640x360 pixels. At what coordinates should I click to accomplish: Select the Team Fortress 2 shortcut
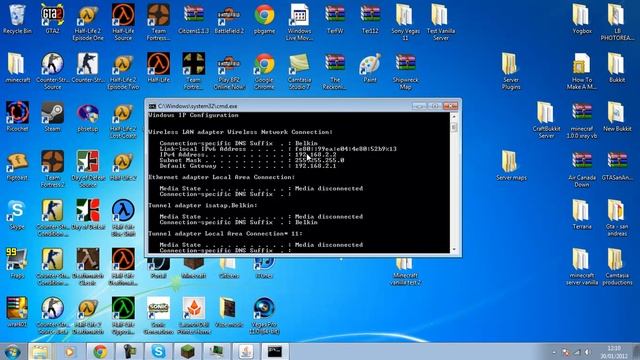[52, 170]
